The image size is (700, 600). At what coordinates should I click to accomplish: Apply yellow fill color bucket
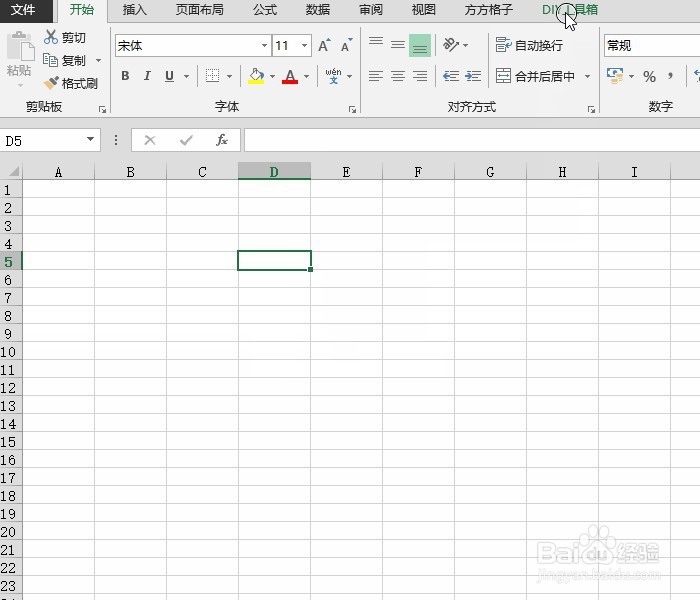[256, 76]
